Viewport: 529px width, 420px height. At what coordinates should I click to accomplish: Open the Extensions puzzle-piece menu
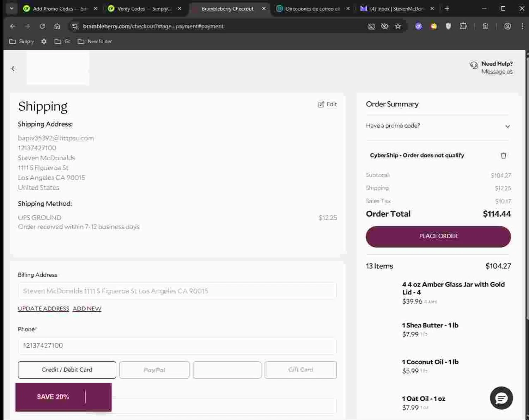(x=463, y=26)
